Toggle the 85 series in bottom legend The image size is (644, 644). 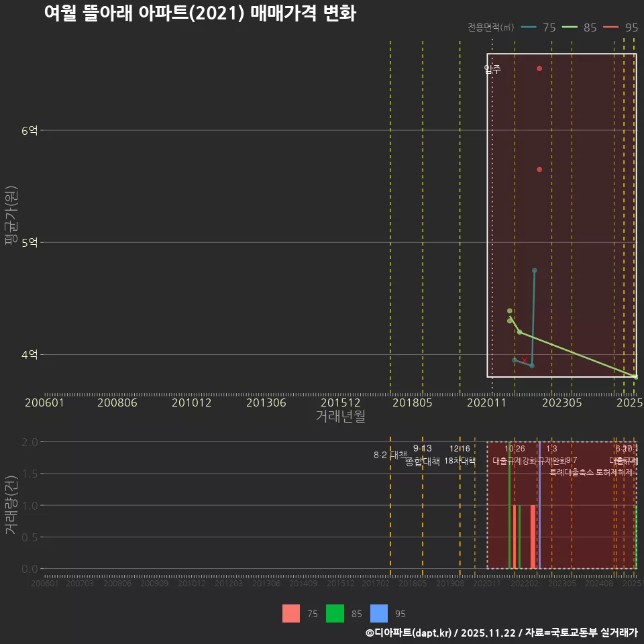pyautogui.click(x=335, y=614)
